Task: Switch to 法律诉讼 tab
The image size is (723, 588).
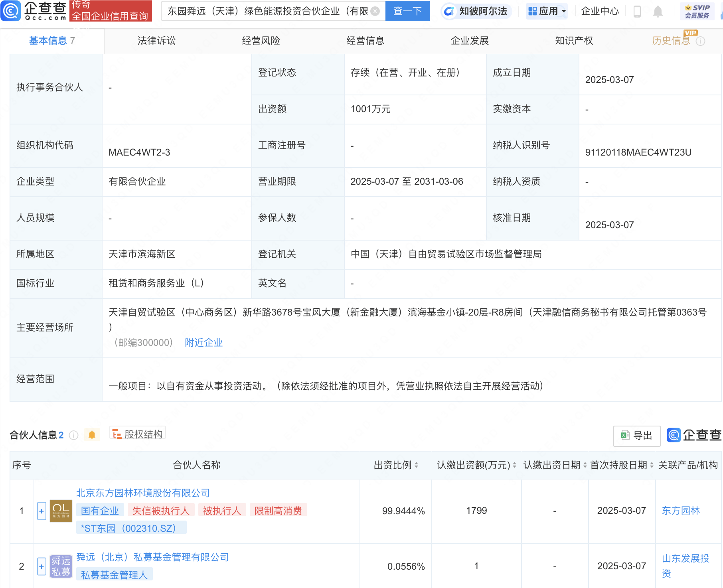Action: [156, 41]
